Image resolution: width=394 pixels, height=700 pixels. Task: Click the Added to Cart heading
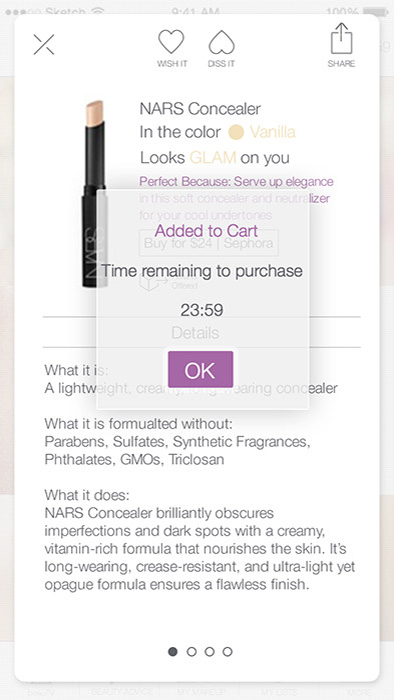click(206, 231)
